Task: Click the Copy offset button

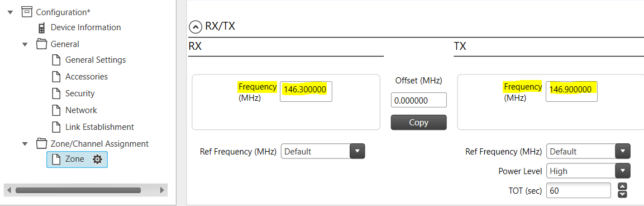Action: point(418,123)
